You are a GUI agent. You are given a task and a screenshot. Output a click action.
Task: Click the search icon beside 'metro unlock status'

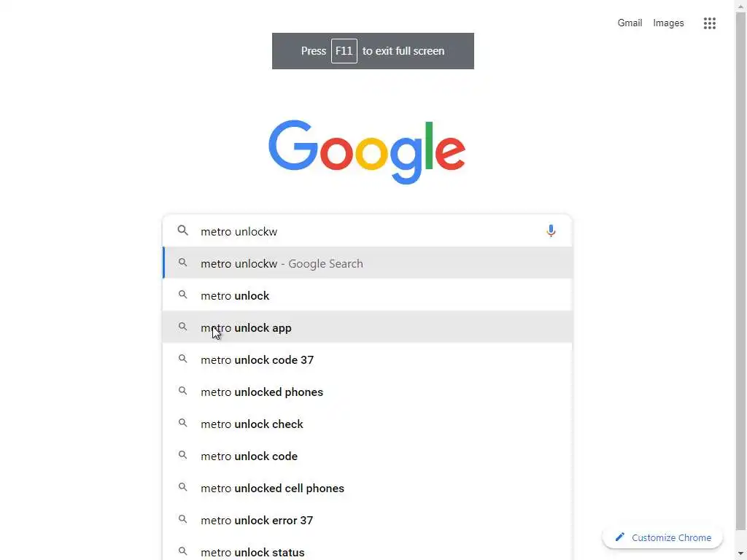(183, 551)
